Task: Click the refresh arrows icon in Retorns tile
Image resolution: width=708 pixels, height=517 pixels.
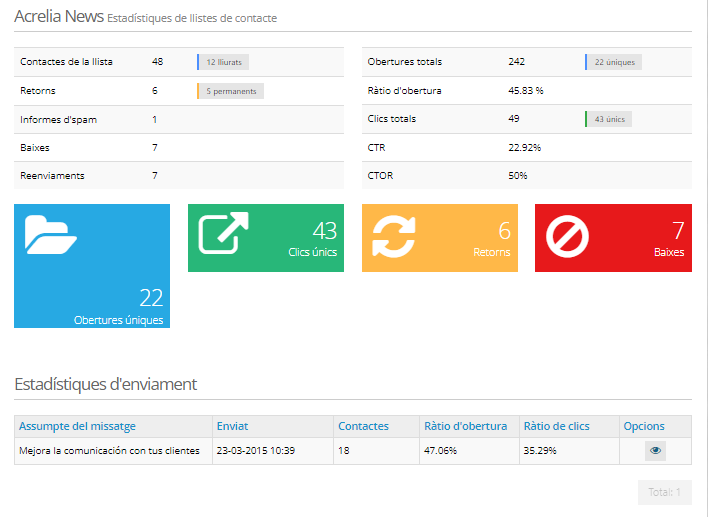Action: coord(394,237)
